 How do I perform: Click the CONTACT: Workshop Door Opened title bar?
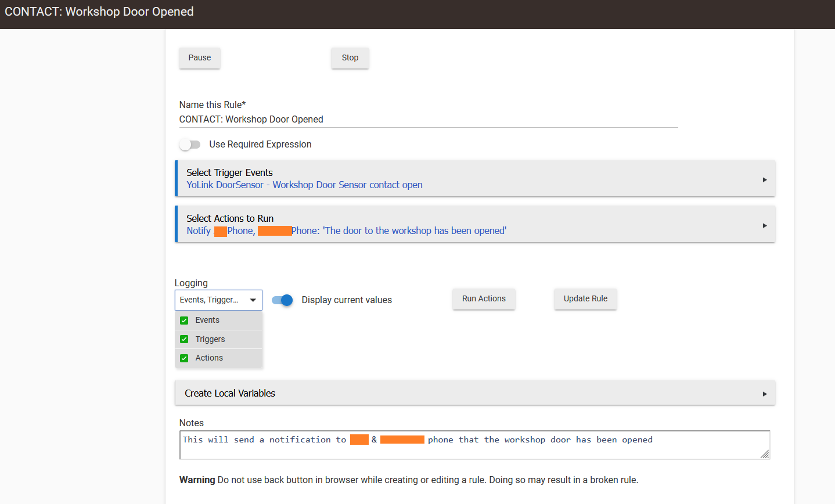(99, 11)
